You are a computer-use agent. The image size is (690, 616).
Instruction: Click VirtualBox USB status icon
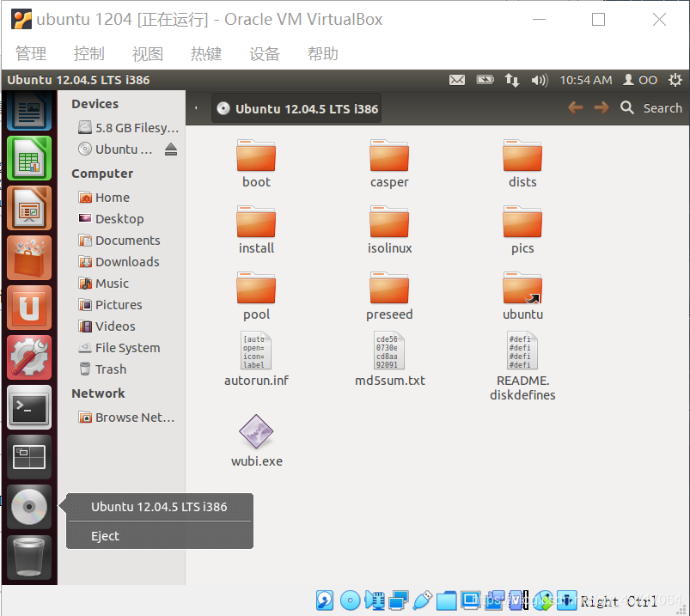pos(423,601)
